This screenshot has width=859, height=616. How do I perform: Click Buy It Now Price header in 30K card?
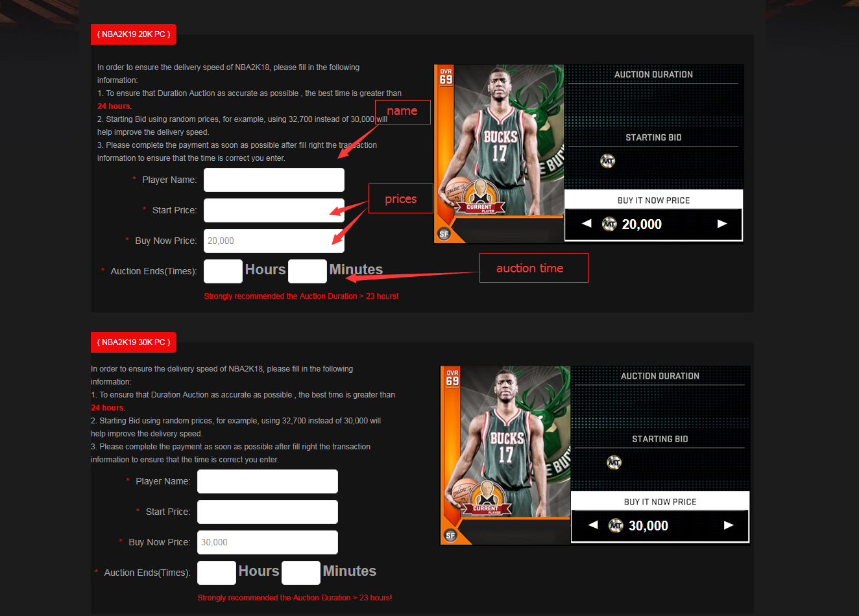click(660, 502)
